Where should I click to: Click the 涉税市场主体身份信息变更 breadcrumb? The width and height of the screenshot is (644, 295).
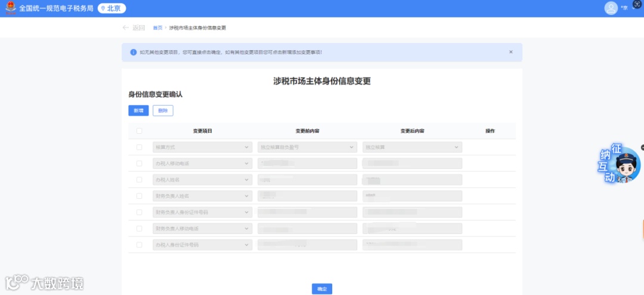197,28
